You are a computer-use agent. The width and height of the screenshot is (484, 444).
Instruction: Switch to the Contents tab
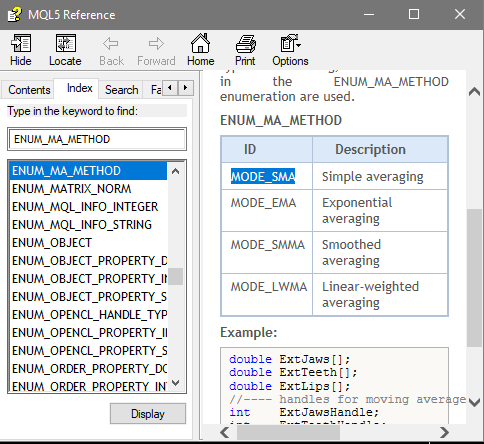click(29, 90)
